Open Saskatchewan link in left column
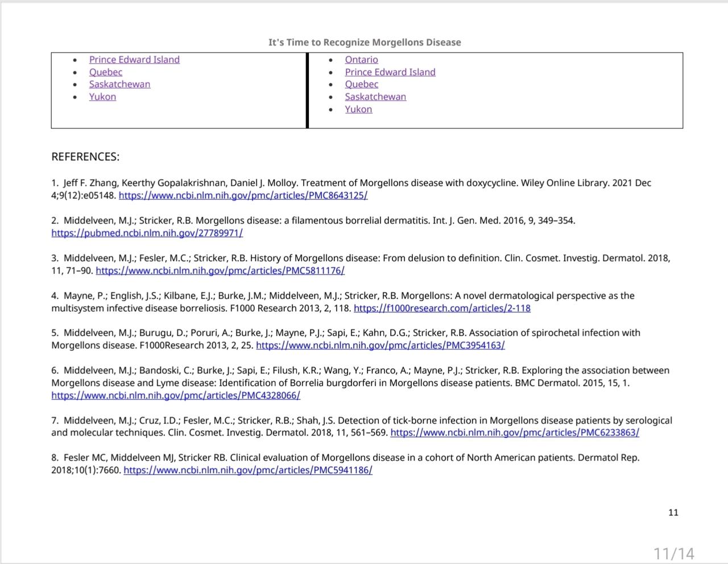The height and width of the screenshot is (564, 728). pos(119,84)
